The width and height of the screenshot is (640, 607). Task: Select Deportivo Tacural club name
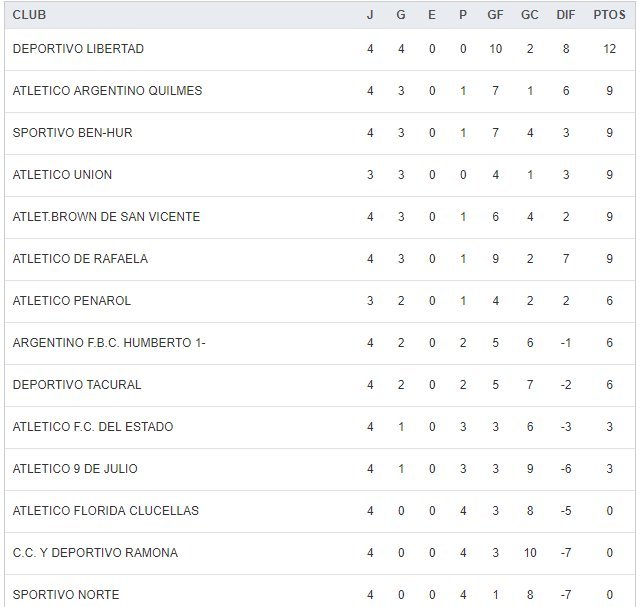[x=78, y=385]
